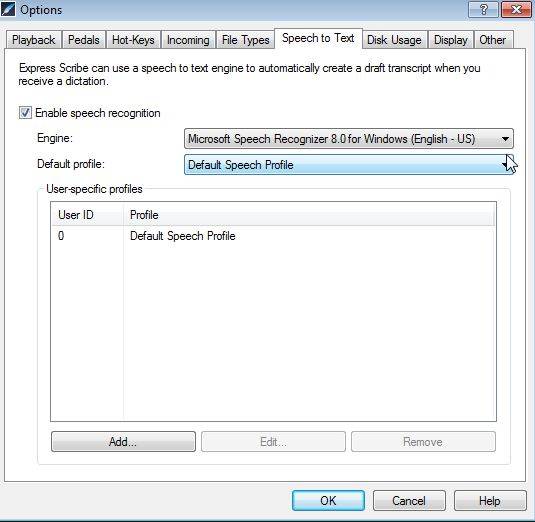Confirm settings with the OK button
This screenshot has height=522, width=535.
[328, 501]
